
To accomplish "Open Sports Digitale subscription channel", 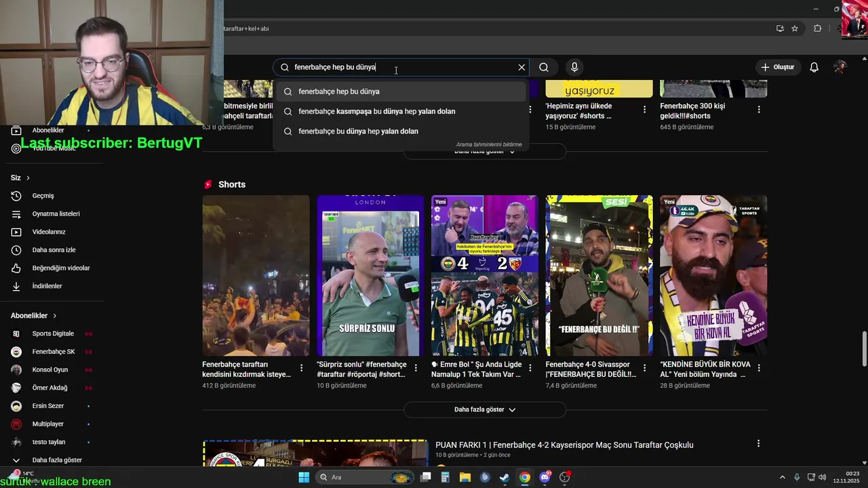I will point(52,333).
